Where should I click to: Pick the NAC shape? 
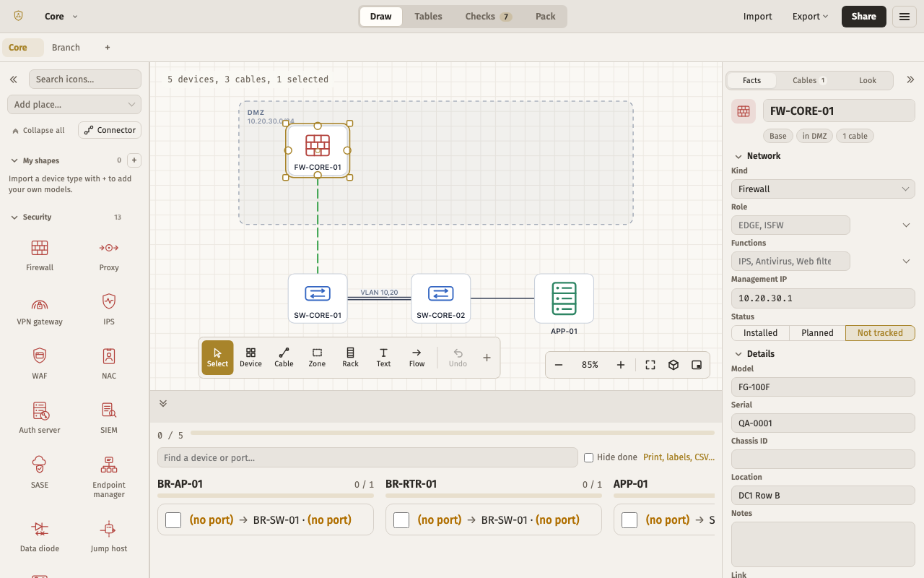(x=109, y=363)
